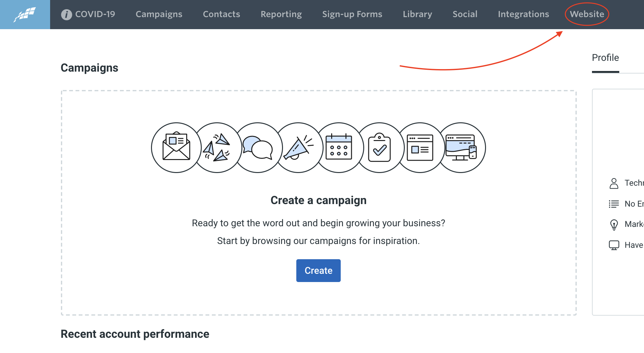
Task: Select the email envelope campaign icon
Action: pyautogui.click(x=176, y=148)
